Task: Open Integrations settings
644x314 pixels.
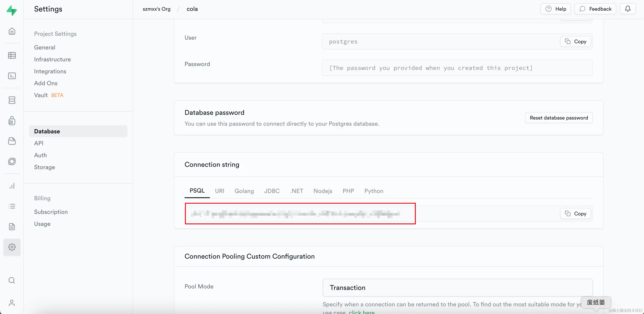Action: 50,71
